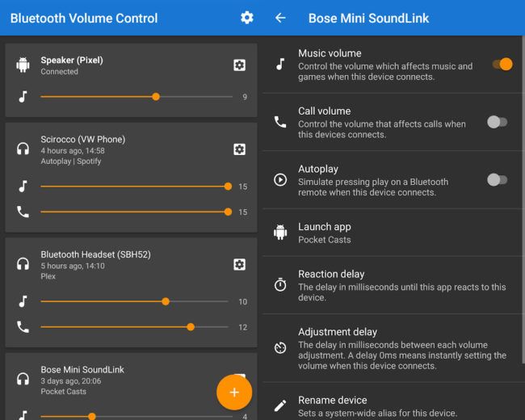Select the Autoplay setting title
This screenshot has height=420, width=525.
click(318, 169)
